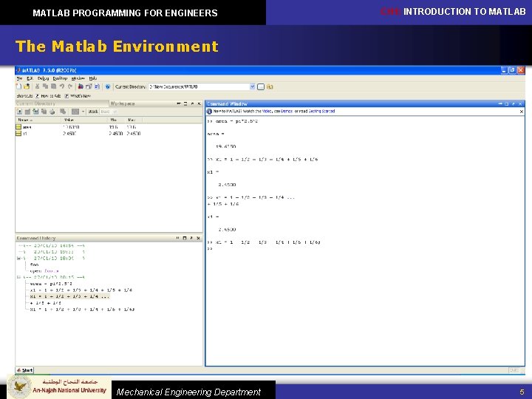Click the Redo arrow icon
The image size is (532, 399).
click(70, 87)
